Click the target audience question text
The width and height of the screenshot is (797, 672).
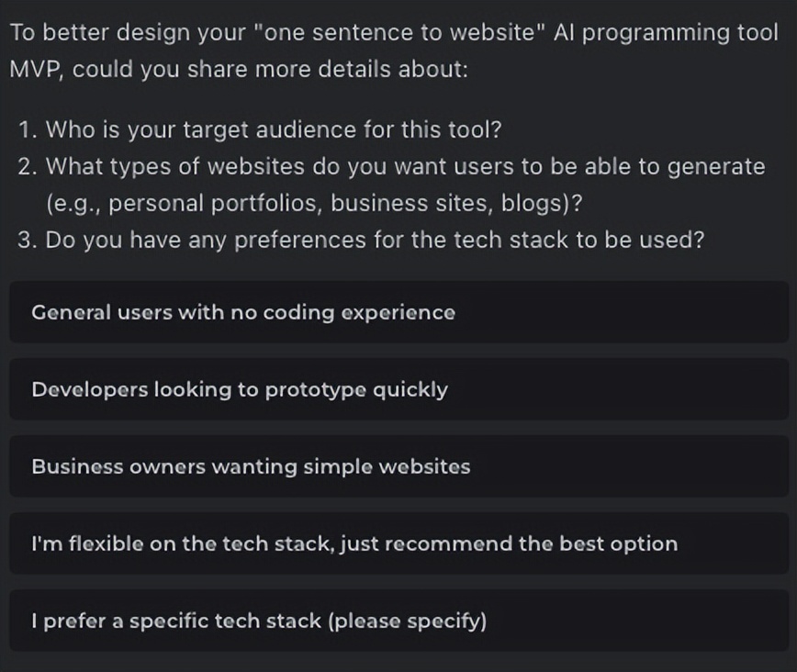tap(274, 129)
